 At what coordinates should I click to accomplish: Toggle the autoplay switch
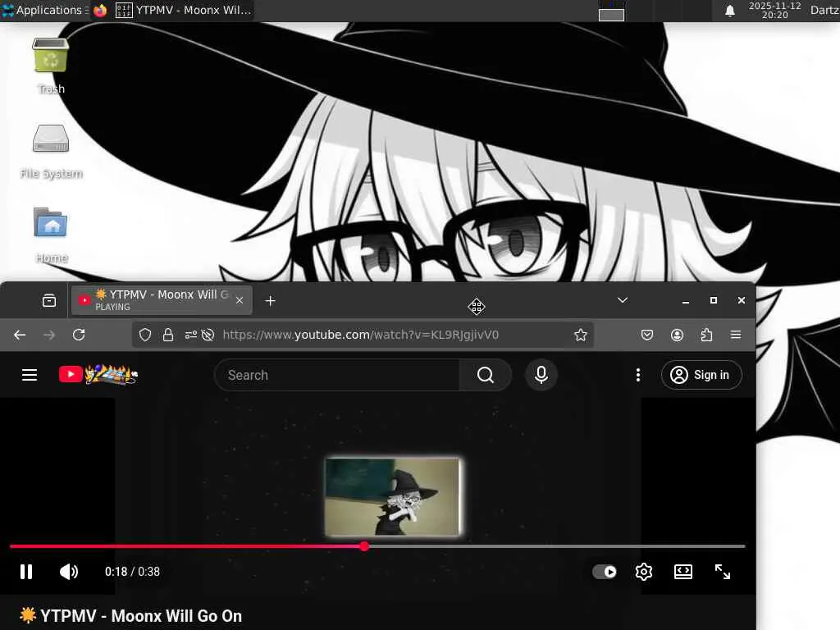pos(605,572)
